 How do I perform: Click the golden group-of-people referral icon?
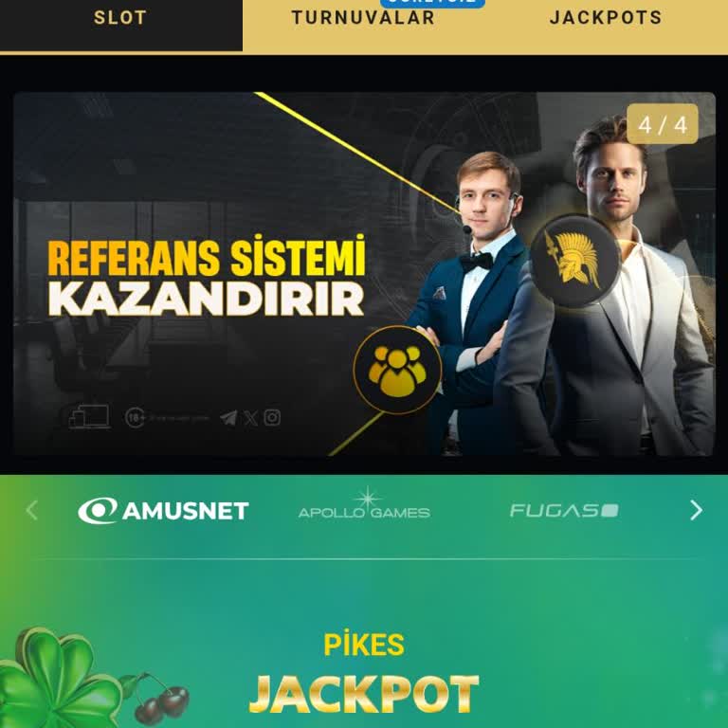pyautogui.click(x=397, y=370)
